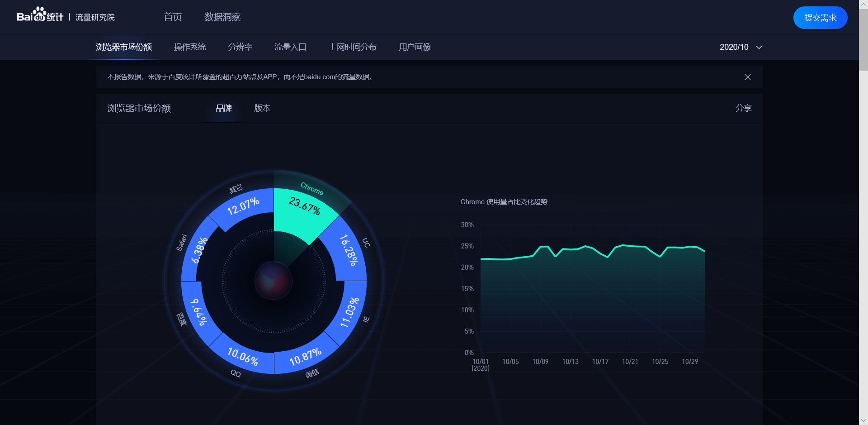The width and height of the screenshot is (868, 425).
Task: Open the 上网时间分布 tab
Action: click(353, 47)
